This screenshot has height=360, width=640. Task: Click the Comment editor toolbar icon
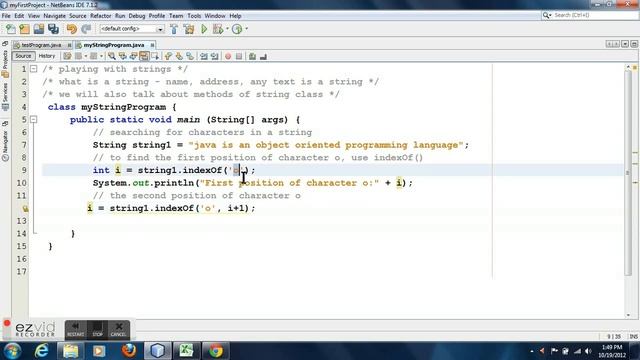click(x=252, y=56)
